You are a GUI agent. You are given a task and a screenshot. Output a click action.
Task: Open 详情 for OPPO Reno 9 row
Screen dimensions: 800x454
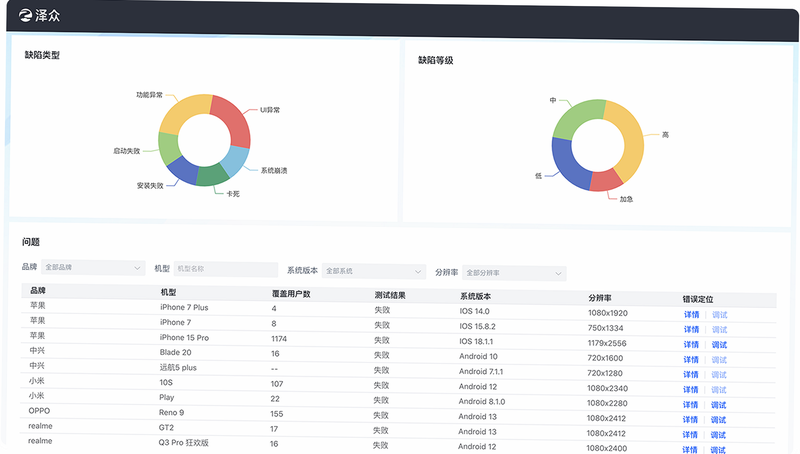690,420
